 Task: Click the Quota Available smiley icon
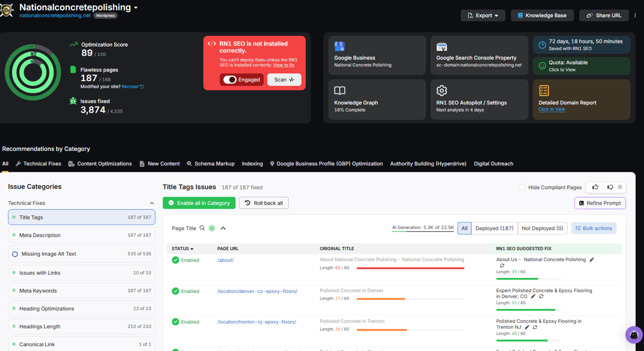coord(542,66)
